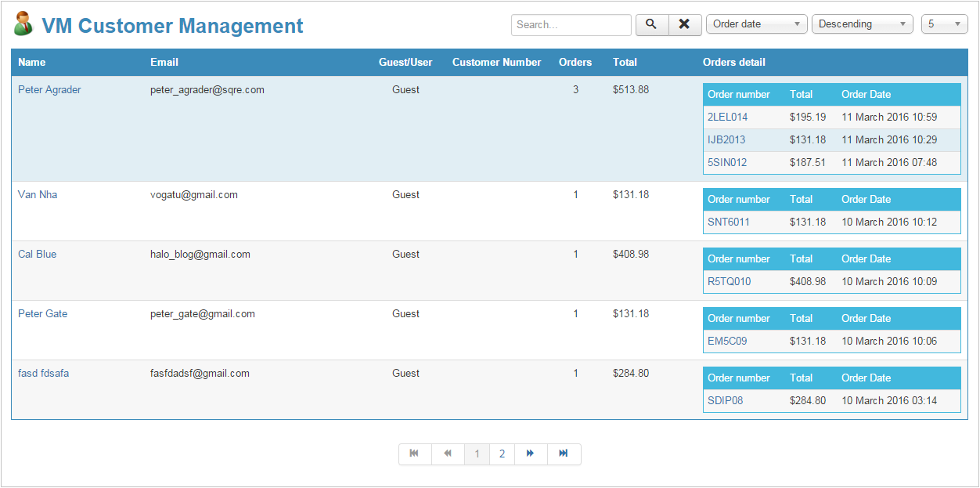This screenshot has height=488, width=980.
Task: Open customer fasd fdsafa
Action: pos(44,374)
